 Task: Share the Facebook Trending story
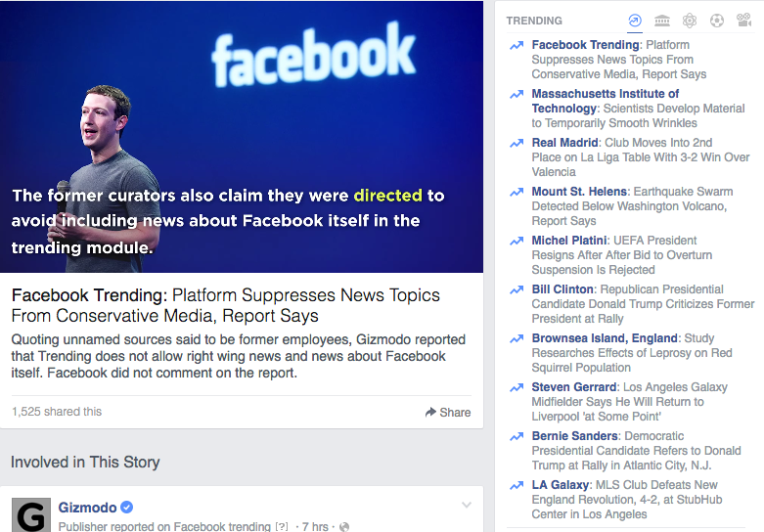click(x=448, y=412)
